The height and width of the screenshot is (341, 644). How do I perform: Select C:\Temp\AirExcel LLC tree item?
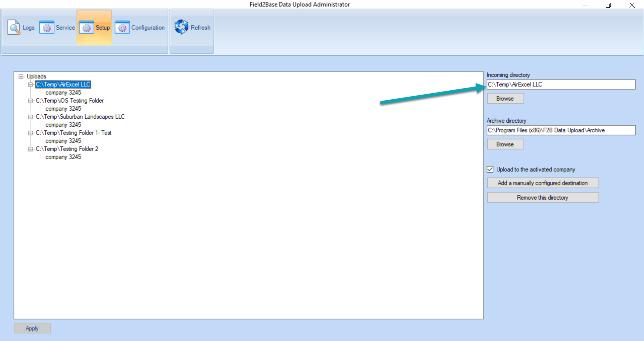pyautogui.click(x=63, y=84)
